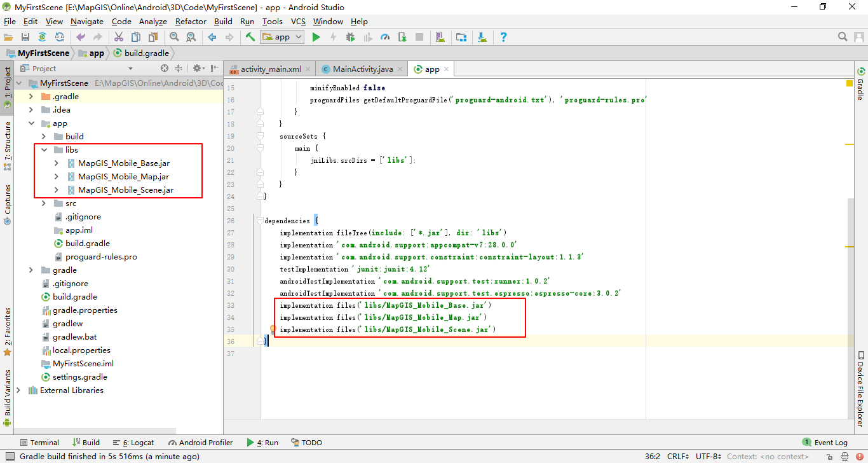Open the VCS menu
This screenshot has width=868, height=463.
298,21
